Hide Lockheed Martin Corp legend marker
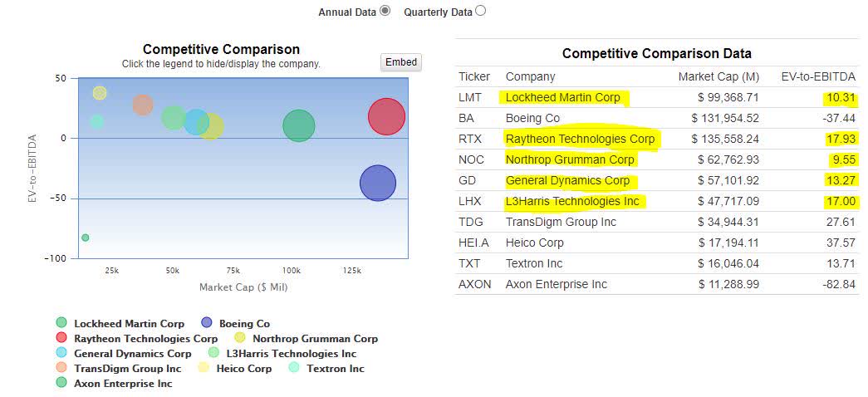 click(x=61, y=323)
